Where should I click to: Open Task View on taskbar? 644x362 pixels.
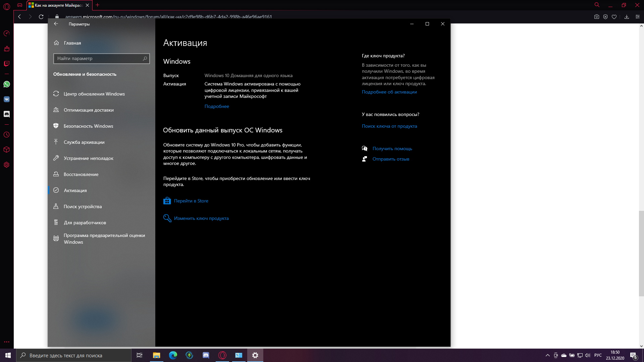140,355
